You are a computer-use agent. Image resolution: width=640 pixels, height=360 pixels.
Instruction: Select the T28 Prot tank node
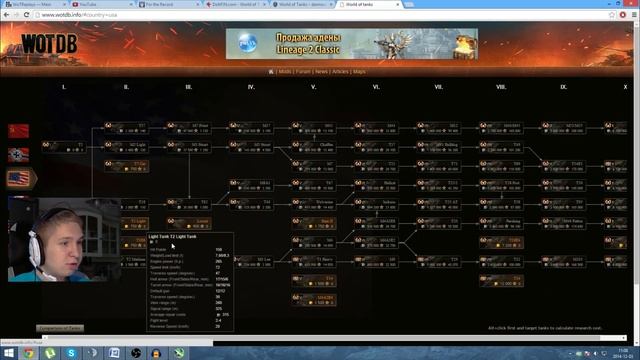pyautogui.click(x=501, y=185)
